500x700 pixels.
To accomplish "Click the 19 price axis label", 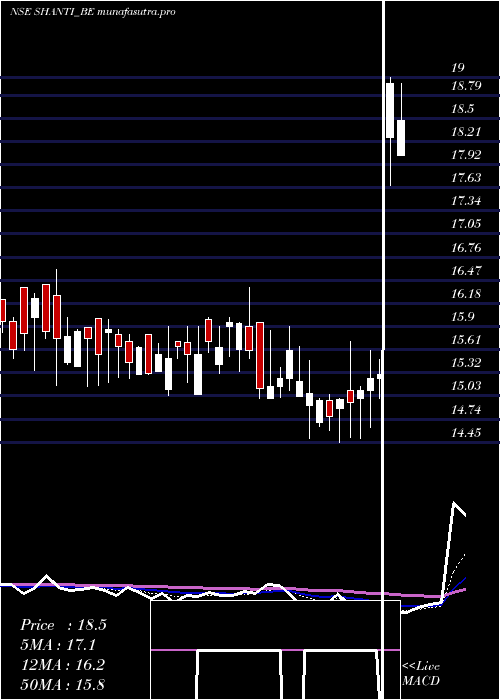I will click(458, 68).
